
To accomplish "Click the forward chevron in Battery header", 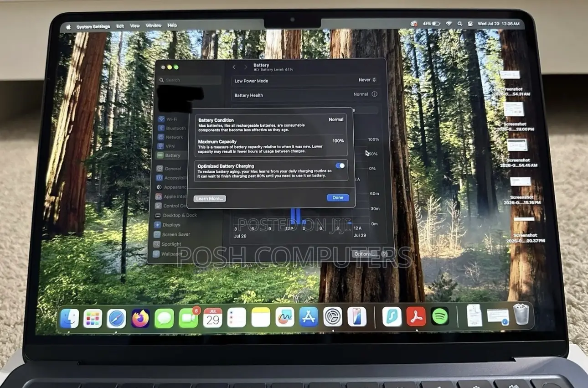I will (x=245, y=67).
